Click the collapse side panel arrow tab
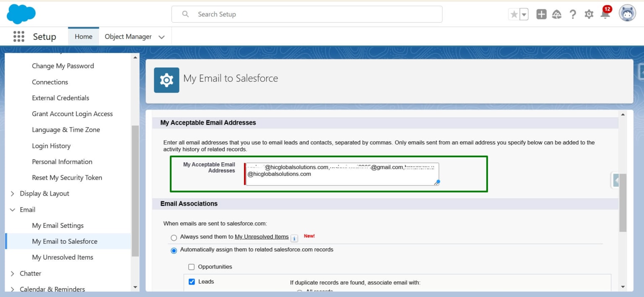 [615, 180]
